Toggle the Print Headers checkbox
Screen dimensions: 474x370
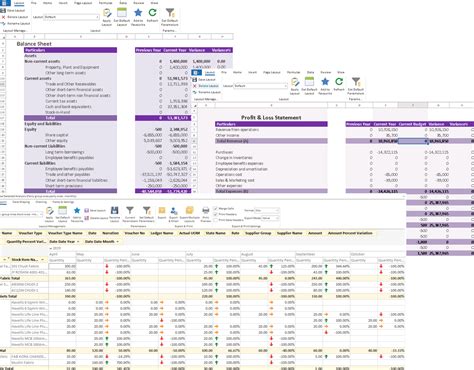tap(216, 214)
